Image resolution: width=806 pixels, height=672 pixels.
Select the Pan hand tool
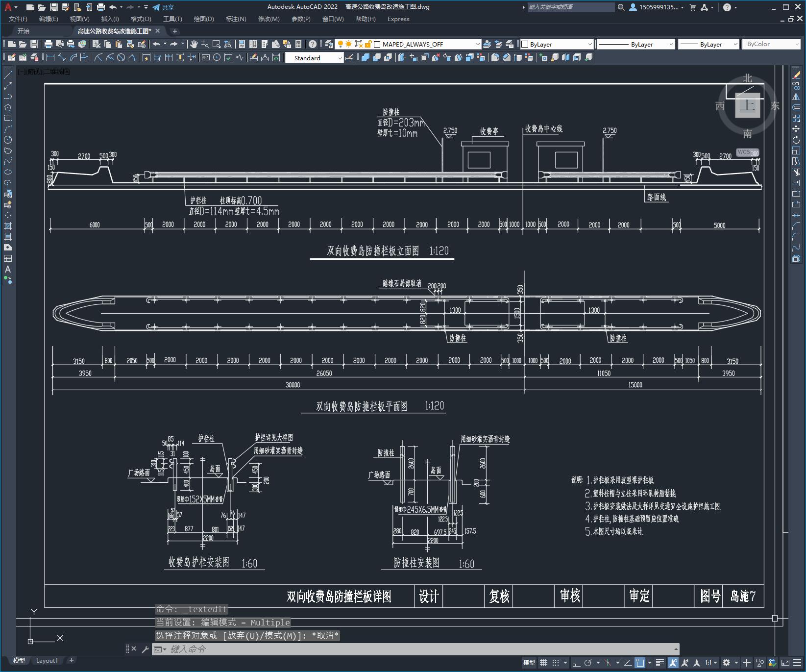click(194, 44)
